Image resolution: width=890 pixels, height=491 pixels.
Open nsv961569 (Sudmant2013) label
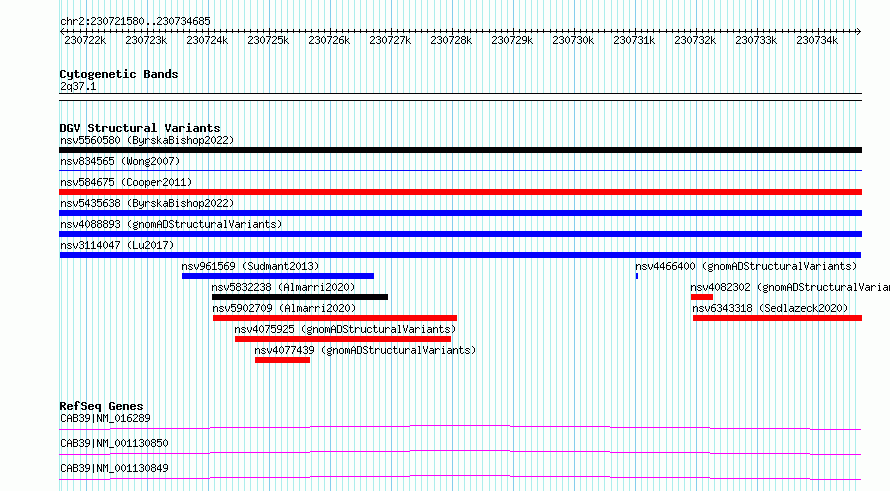click(x=250, y=266)
